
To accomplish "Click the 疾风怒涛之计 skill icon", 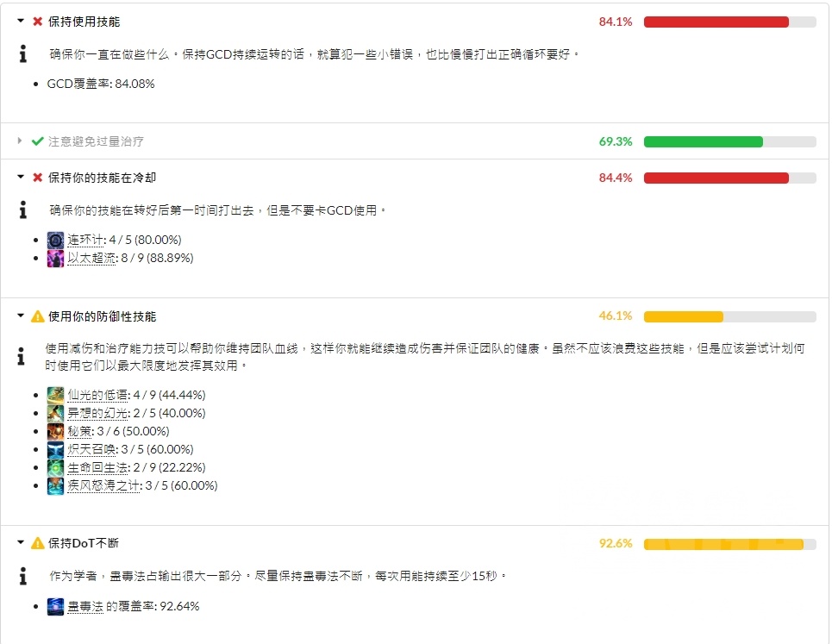I will 54,485.
